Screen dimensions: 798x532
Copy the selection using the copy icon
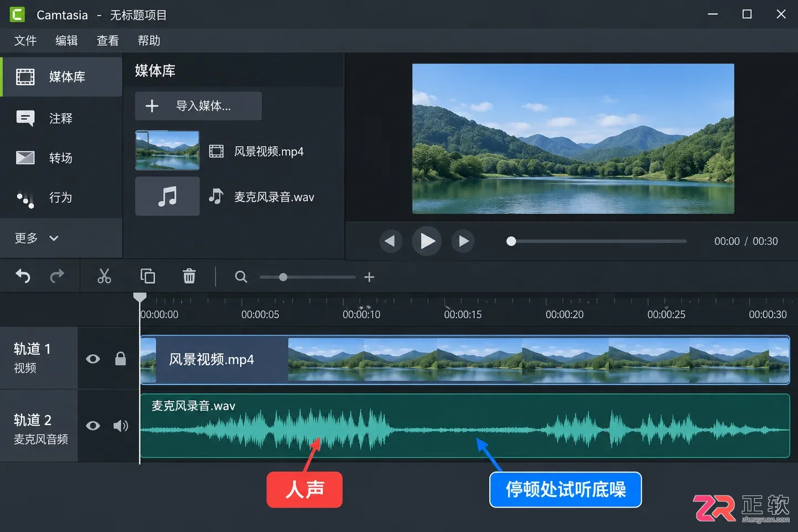point(147,276)
